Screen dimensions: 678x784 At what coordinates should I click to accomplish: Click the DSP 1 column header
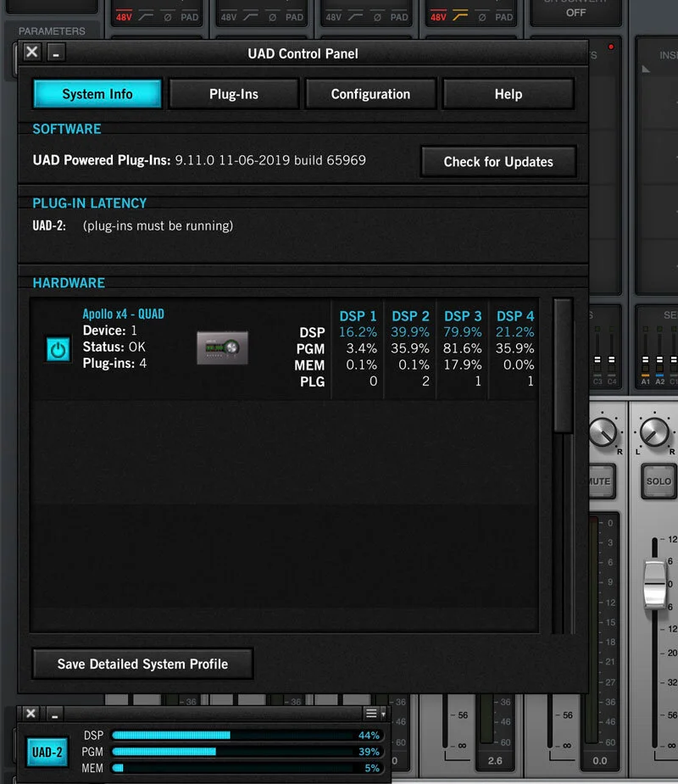tap(358, 316)
